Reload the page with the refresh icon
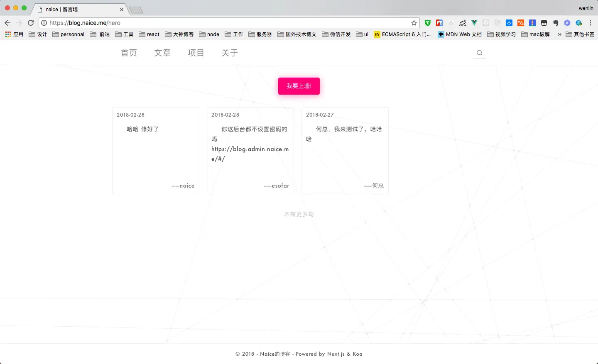 pyautogui.click(x=31, y=23)
